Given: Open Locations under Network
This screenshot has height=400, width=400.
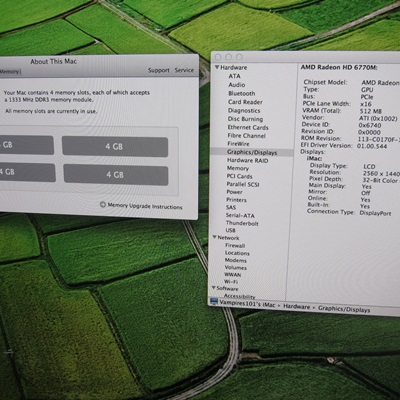Looking at the screenshot, I should click(x=237, y=253).
